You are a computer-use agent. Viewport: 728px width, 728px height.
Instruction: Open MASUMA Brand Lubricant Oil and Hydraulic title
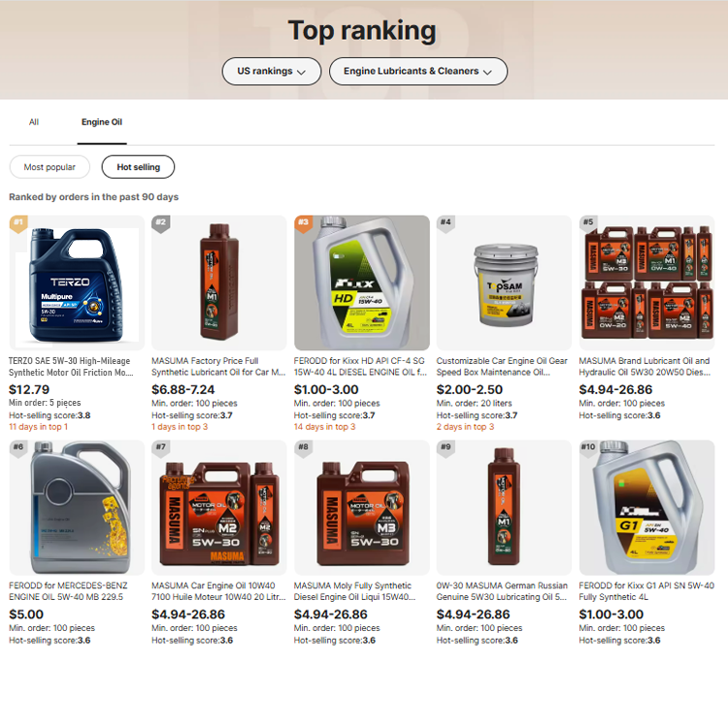645,366
